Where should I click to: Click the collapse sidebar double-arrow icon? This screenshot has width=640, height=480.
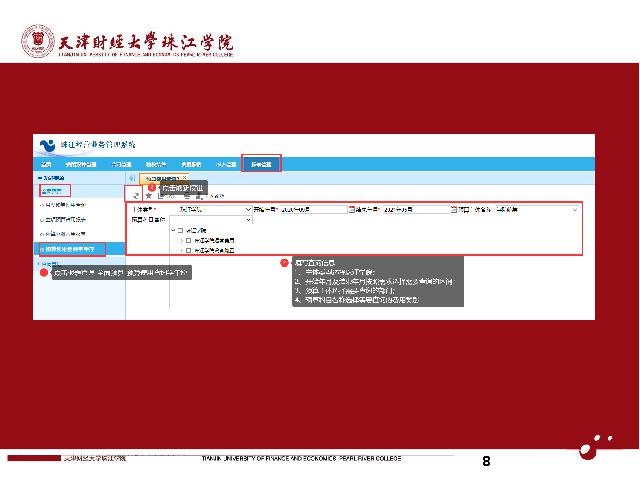[x=132, y=177]
